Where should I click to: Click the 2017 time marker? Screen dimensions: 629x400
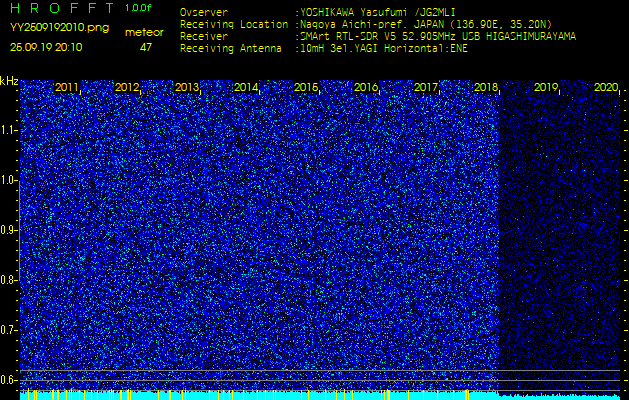[x=426, y=87]
